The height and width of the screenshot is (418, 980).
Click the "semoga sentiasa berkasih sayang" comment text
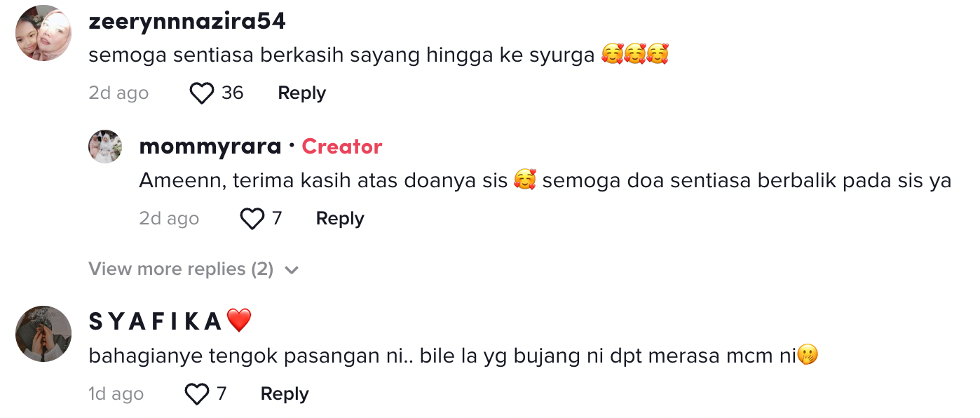click(x=341, y=55)
